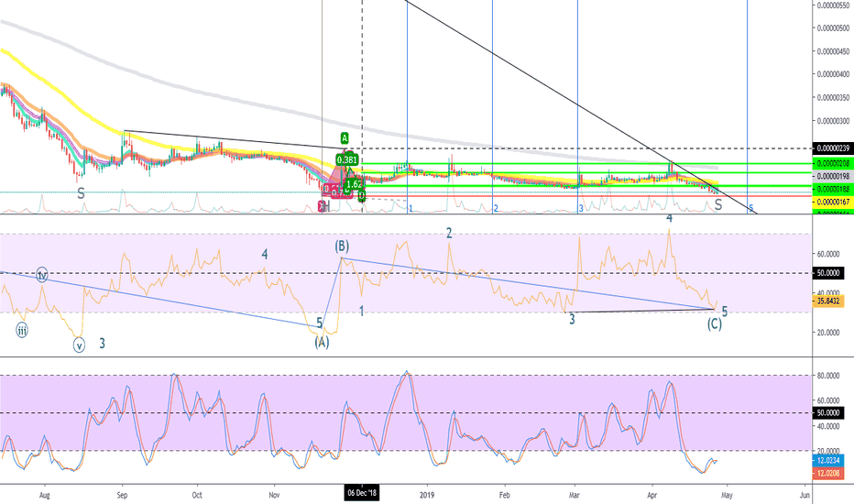Click the black 50.0000 label in stochastic pane
The width and height of the screenshot is (854, 504).
point(828,413)
